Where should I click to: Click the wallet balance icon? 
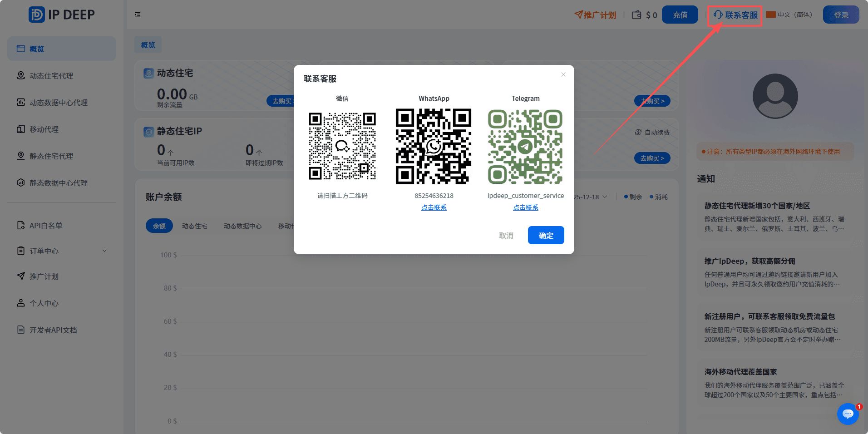pyautogui.click(x=636, y=15)
